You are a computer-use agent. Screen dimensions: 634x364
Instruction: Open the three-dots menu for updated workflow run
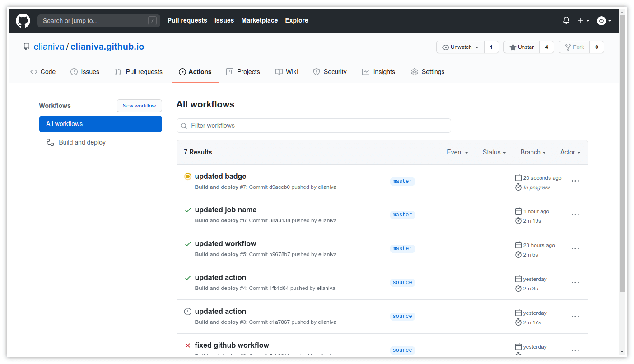point(575,249)
